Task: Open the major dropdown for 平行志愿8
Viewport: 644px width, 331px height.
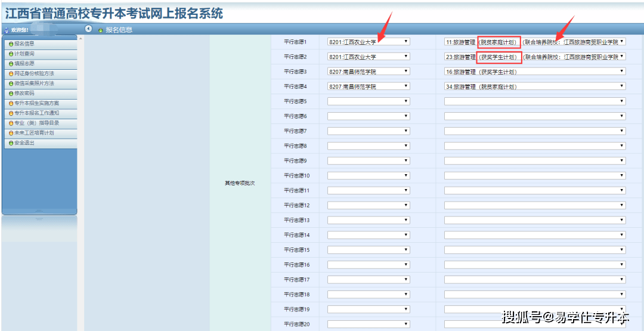Action: (535, 146)
